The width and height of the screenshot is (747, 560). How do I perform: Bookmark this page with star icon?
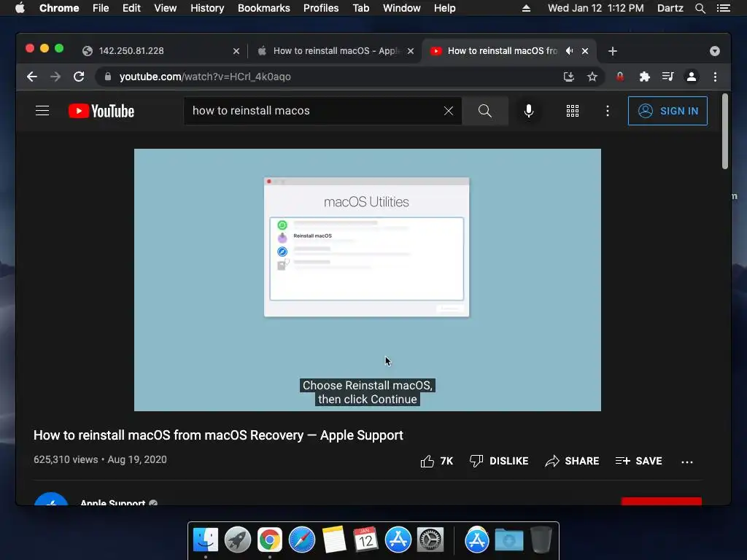[592, 77]
